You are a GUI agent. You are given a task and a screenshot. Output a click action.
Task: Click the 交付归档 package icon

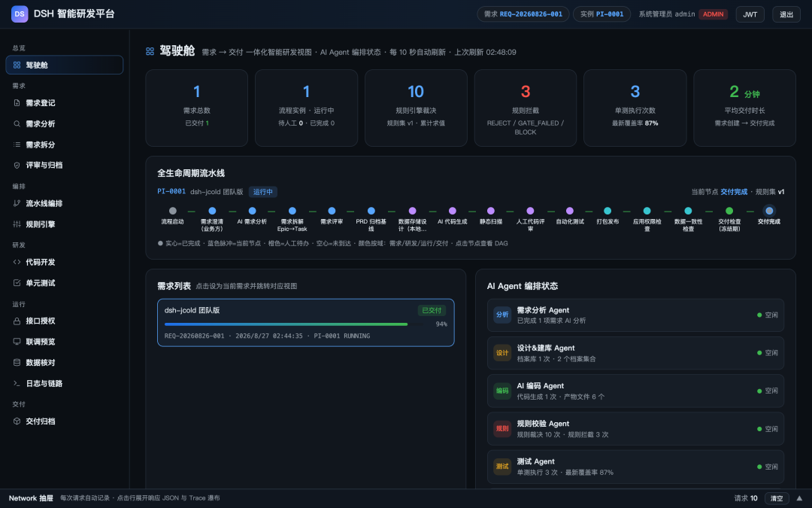coord(17,421)
